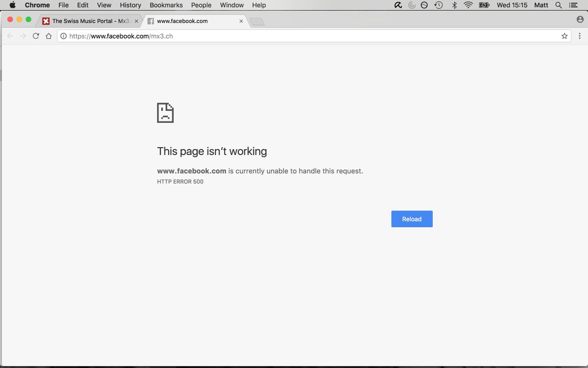588x368 pixels.
Task: Click the blue Reload button
Action: 412,219
